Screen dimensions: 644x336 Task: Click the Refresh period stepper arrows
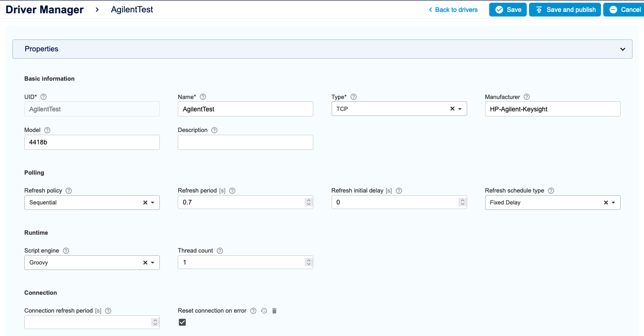point(309,203)
